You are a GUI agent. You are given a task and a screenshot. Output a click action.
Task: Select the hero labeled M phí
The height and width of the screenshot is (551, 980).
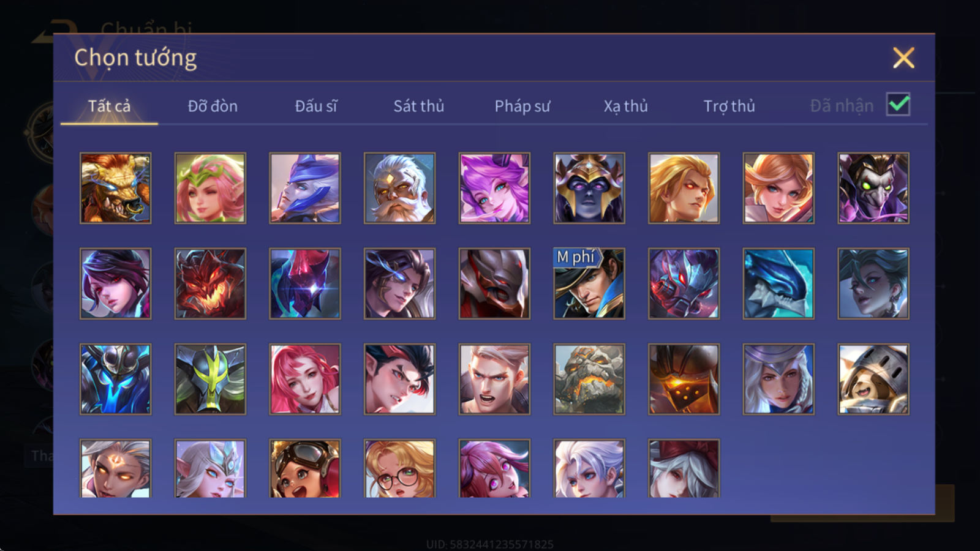click(589, 283)
